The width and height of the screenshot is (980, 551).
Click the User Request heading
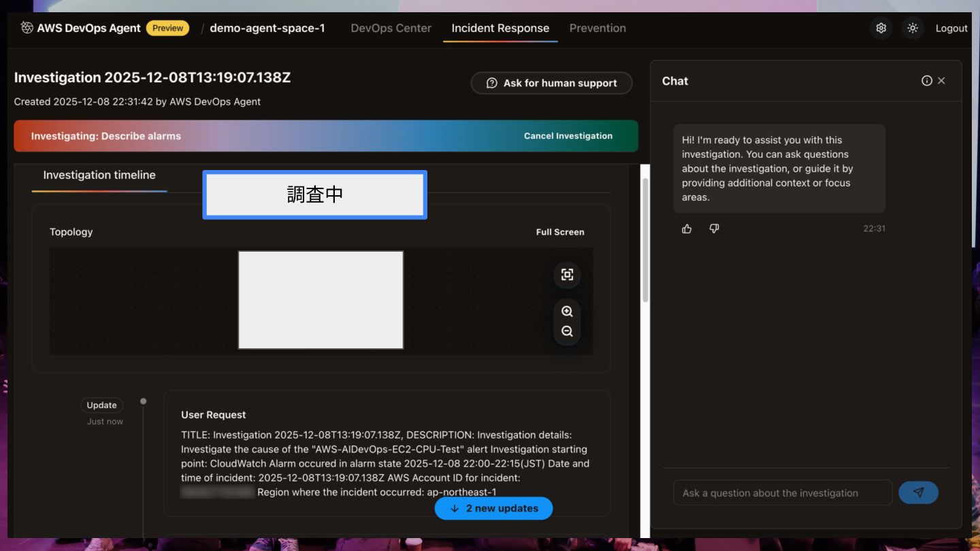214,415
